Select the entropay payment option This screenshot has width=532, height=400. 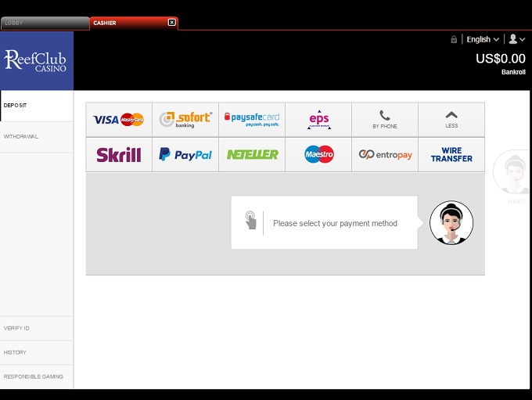(x=385, y=155)
